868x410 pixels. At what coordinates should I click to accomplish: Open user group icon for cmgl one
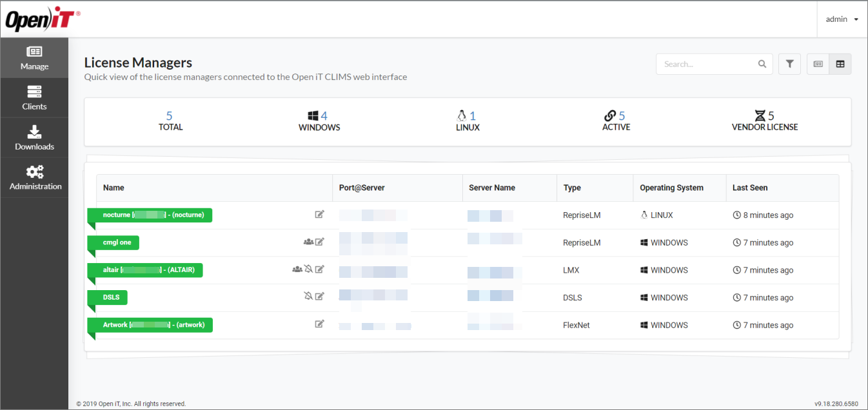tap(308, 242)
